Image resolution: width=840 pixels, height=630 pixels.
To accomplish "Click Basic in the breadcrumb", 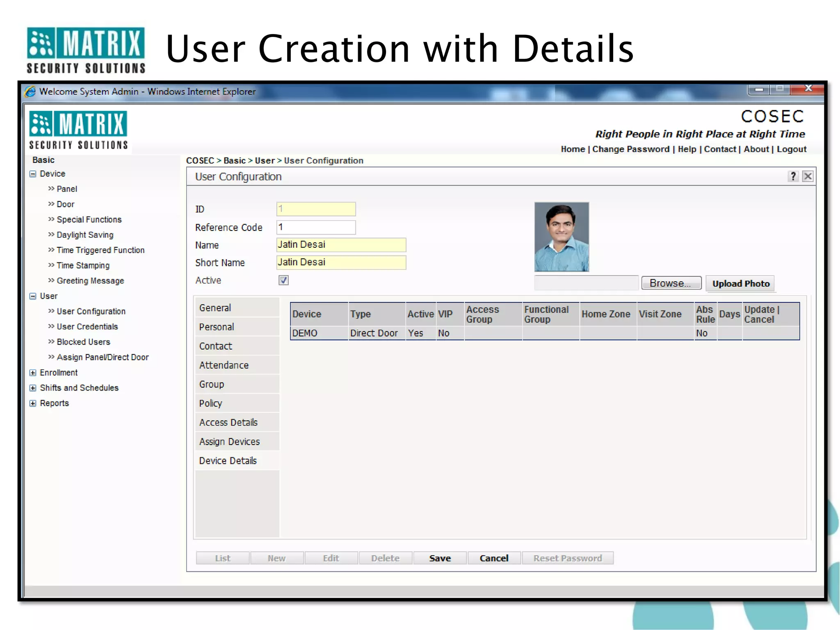I will click(235, 161).
